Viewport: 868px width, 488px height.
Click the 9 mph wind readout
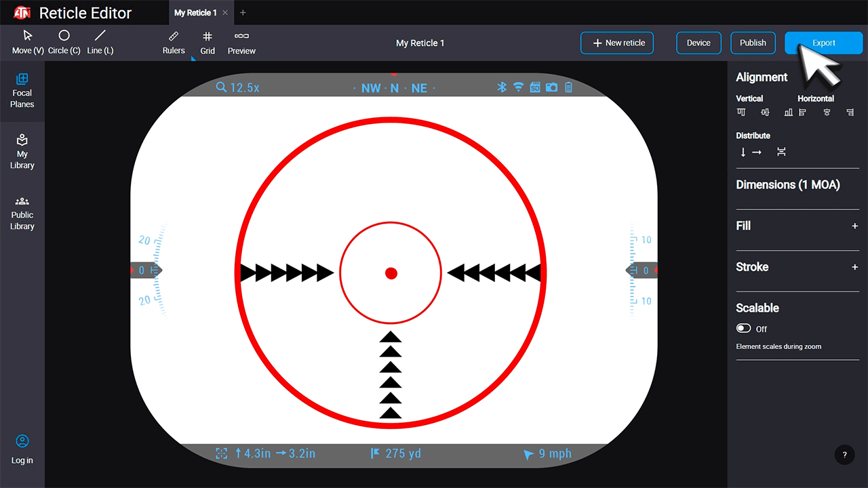[x=555, y=453]
